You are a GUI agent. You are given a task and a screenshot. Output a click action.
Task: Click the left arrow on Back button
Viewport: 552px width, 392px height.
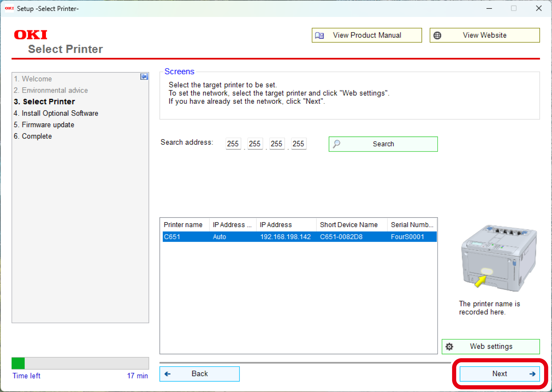[x=168, y=374]
